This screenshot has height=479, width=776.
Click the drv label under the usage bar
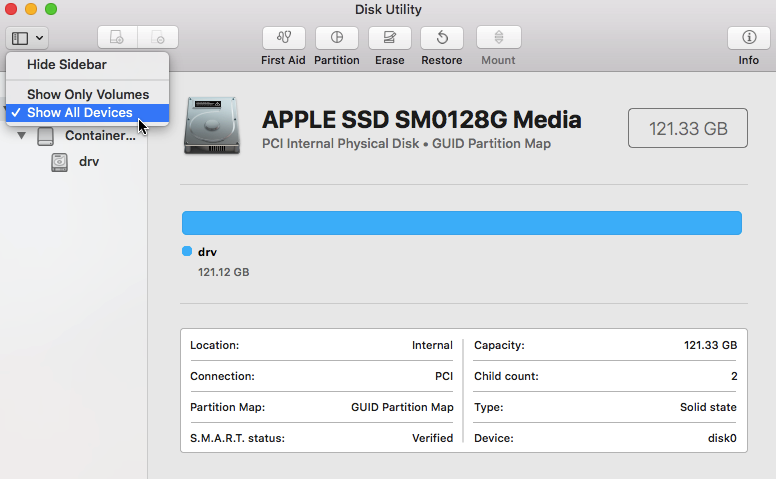(x=207, y=252)
